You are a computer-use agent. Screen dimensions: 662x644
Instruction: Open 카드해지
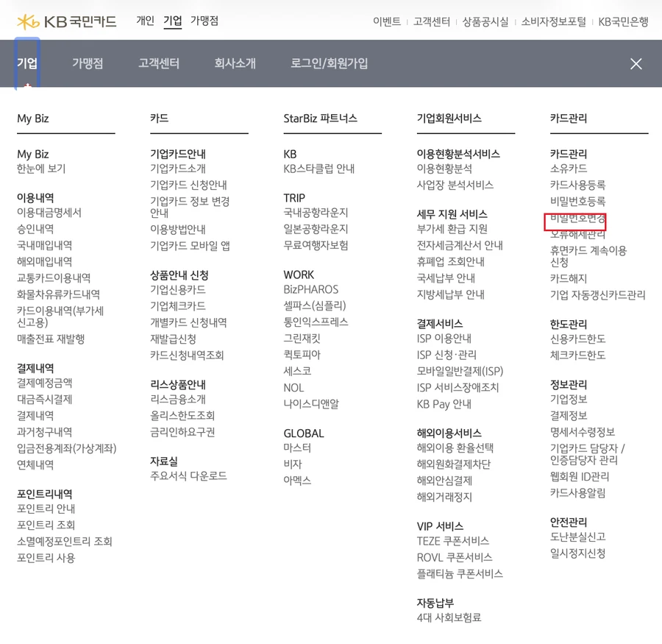569,279
